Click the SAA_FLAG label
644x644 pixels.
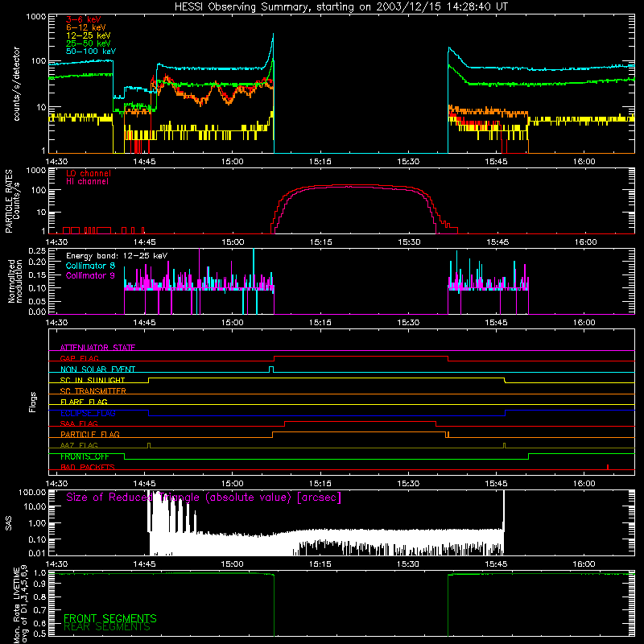(x=79, y=423)
